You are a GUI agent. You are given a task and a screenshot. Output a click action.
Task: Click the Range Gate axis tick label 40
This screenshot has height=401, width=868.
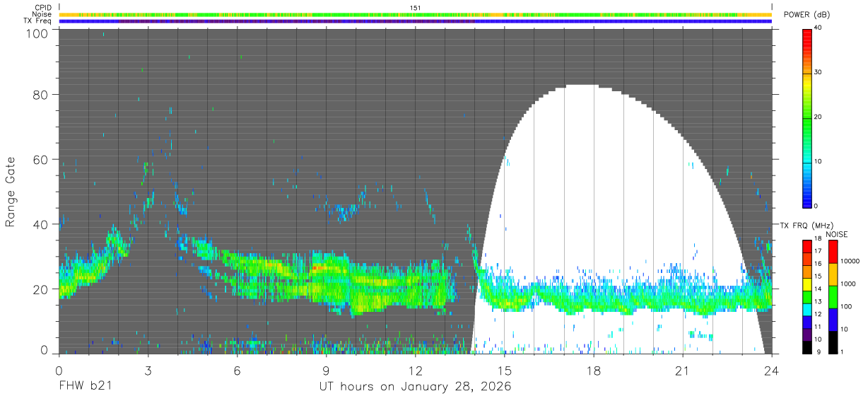coord(40,225)
